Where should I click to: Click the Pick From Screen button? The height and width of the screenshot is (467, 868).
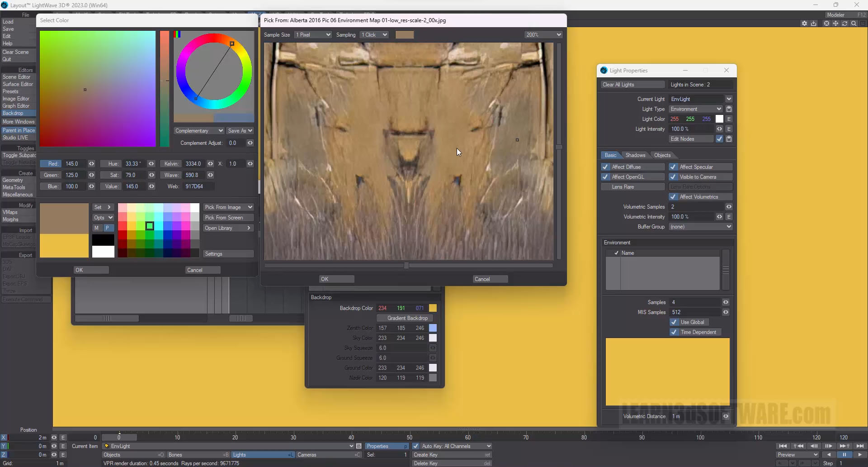coord(228,218)
